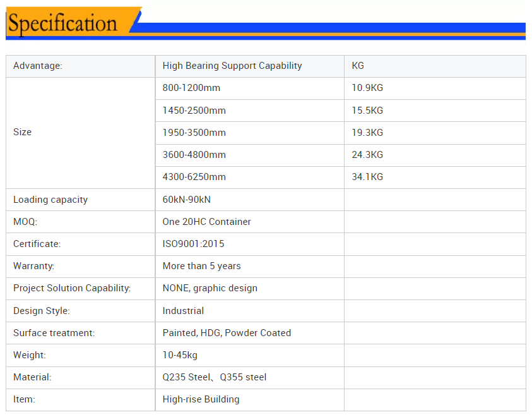Select the 'Weight:' label cell

point(80,355)
